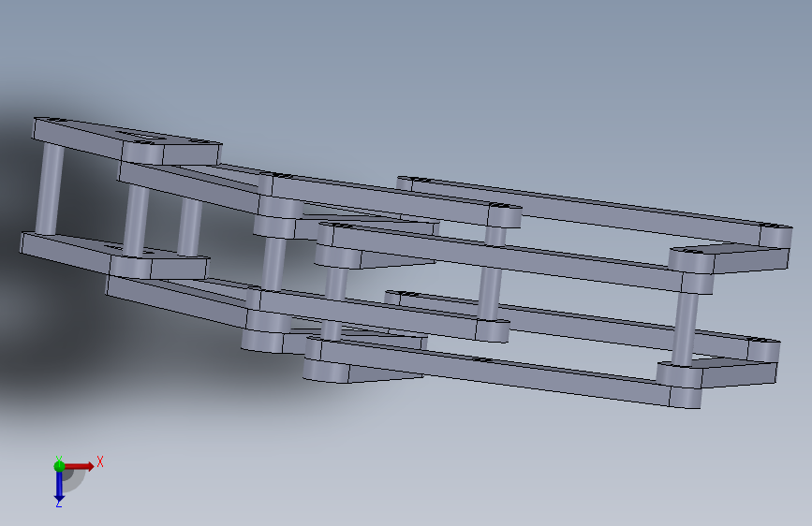Select the rightmost vertical pin of the linkage
This screenshot has height=526, width=812.
click(x=685, y=329)
